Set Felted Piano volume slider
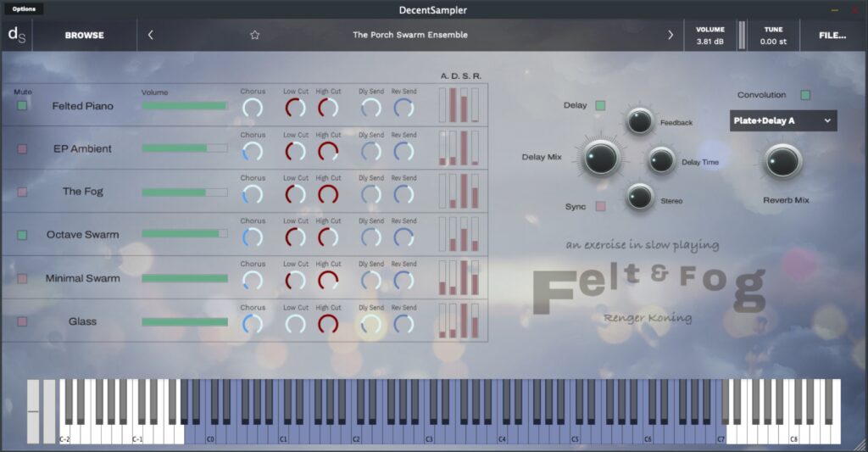868x452 pixels. click(x=184, y=106)
